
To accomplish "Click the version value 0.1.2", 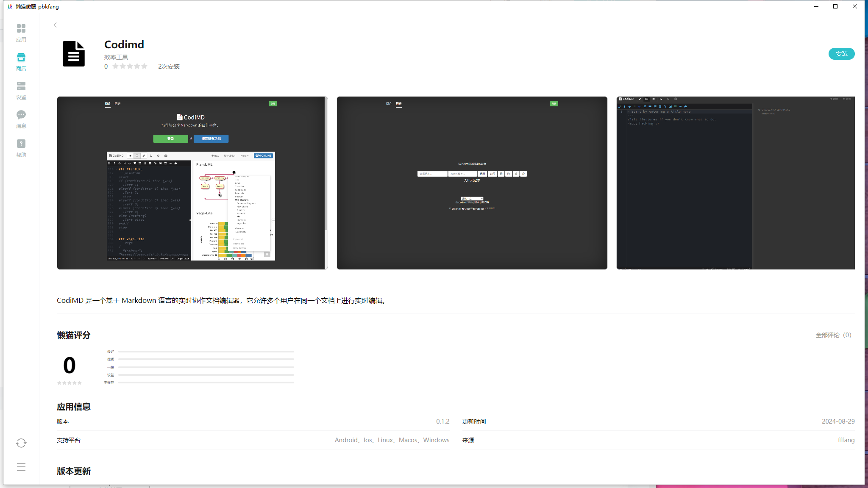I will point(442,421).
